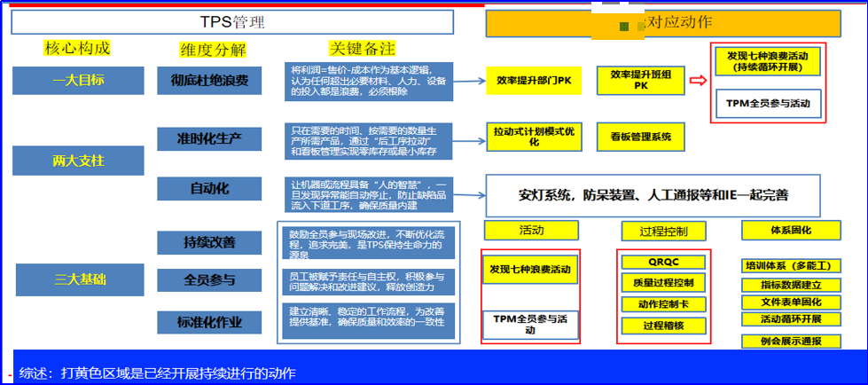Click the 质量过程控制 box
This screenshot has height=385, width=868.
click(x=663, y=282)
